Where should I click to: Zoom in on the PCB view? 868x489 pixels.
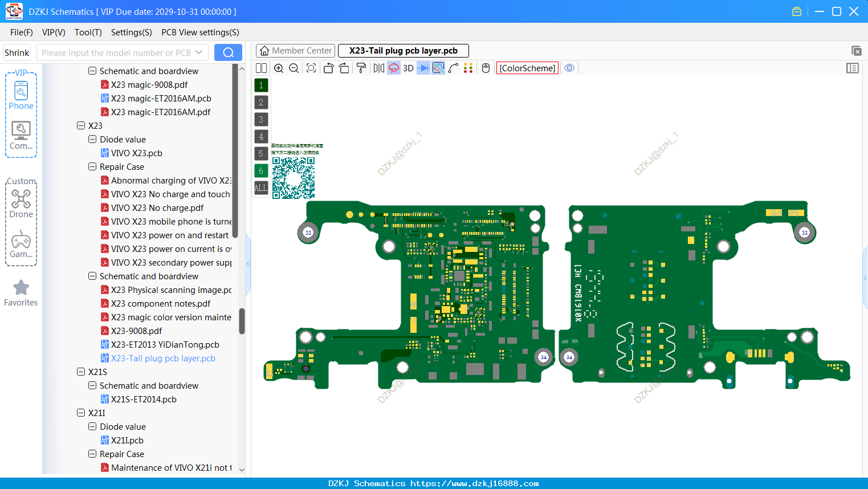point(279,68)
